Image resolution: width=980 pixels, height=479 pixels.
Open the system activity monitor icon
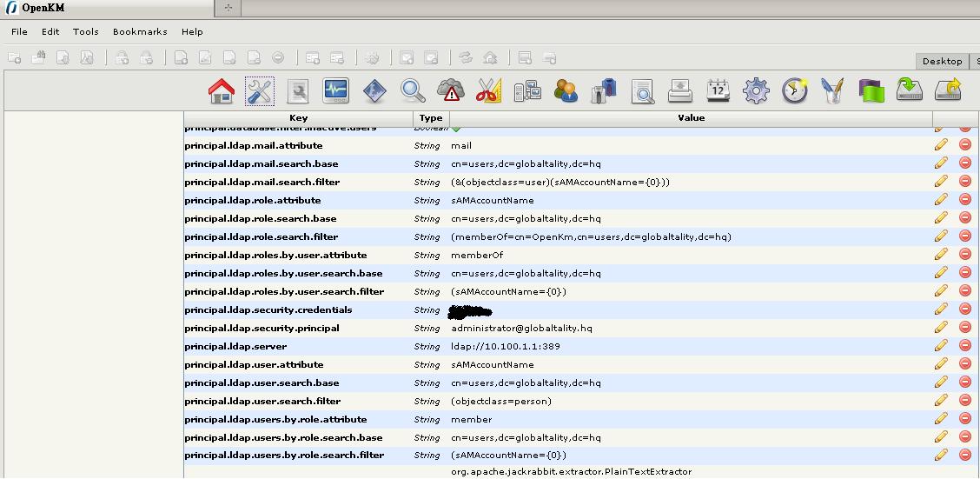[335, 90]
